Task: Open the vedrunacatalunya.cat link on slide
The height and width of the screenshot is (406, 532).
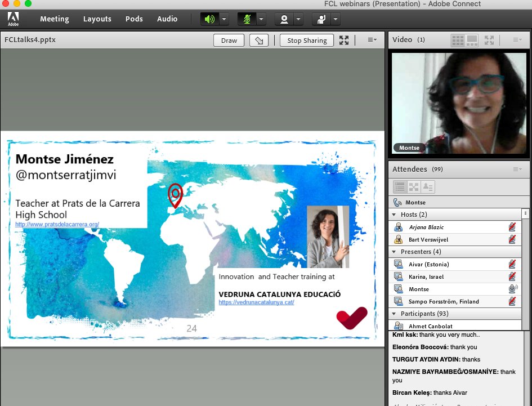Action: pyautogui.click(x=256, y=302)
